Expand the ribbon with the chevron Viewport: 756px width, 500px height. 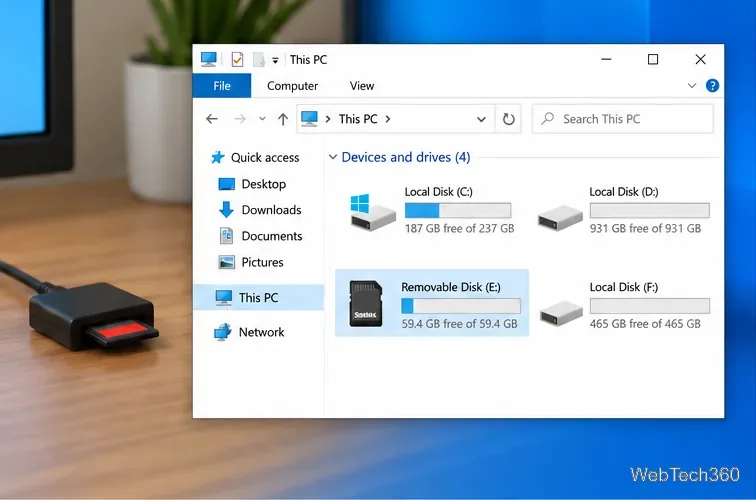[x=691, y=86]
